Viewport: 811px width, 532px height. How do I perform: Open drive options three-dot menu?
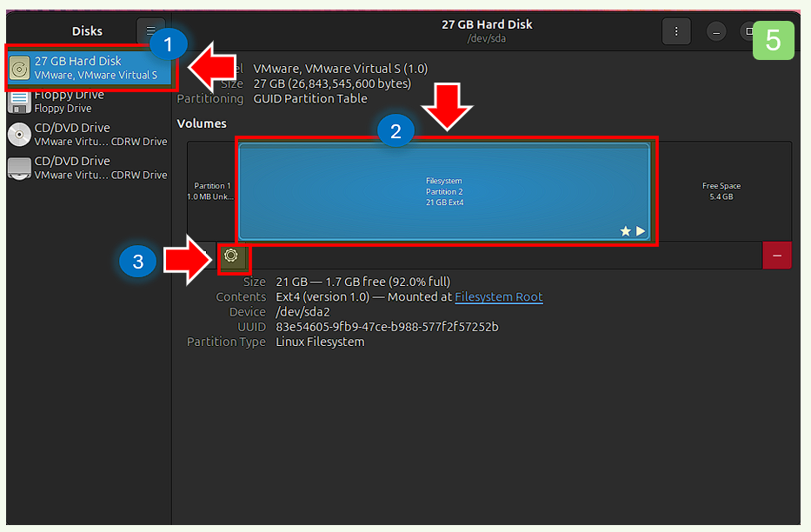[x=676, y=31]
